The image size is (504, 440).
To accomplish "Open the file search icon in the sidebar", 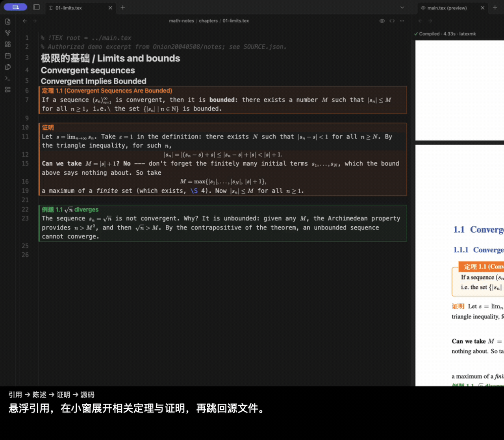I will [7, 22].
